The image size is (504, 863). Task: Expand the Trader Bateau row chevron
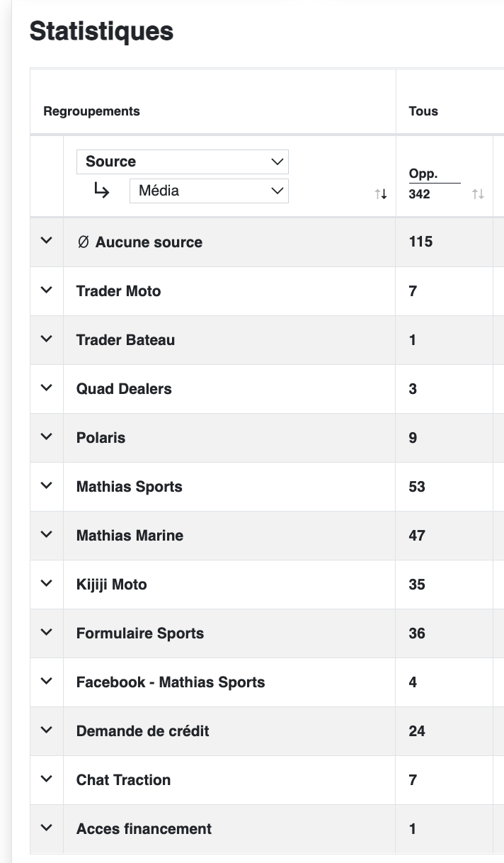pos(47,339)
